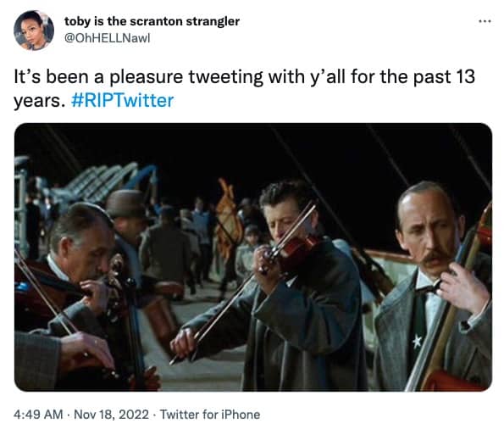Click the tweet text "It's been a pleasure tweeting"
The image size is (504, 429).
click(140, 77)
